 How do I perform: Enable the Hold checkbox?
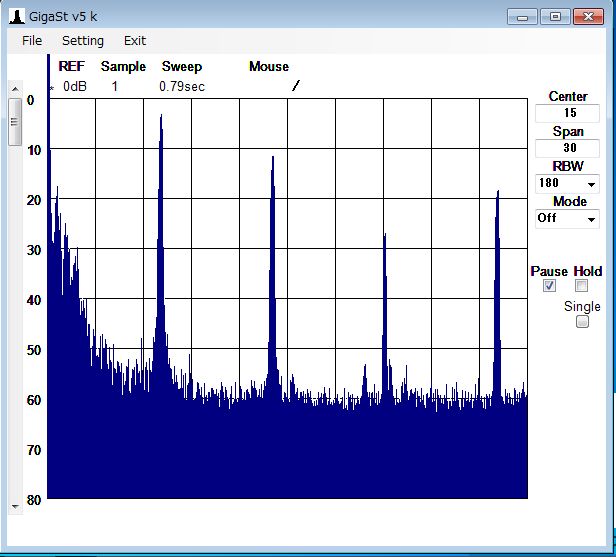(581, 286)
